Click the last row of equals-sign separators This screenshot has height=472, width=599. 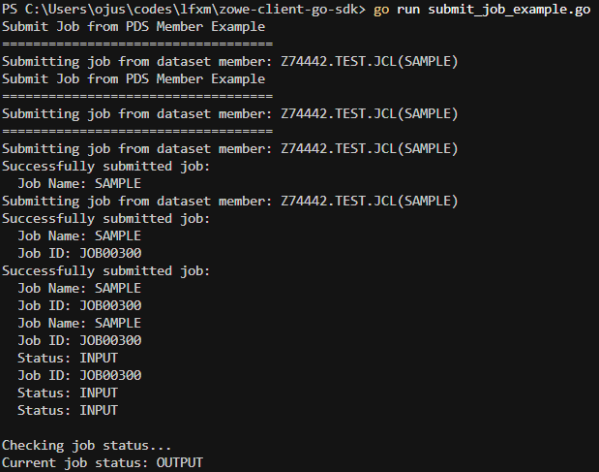pos(138,131)
